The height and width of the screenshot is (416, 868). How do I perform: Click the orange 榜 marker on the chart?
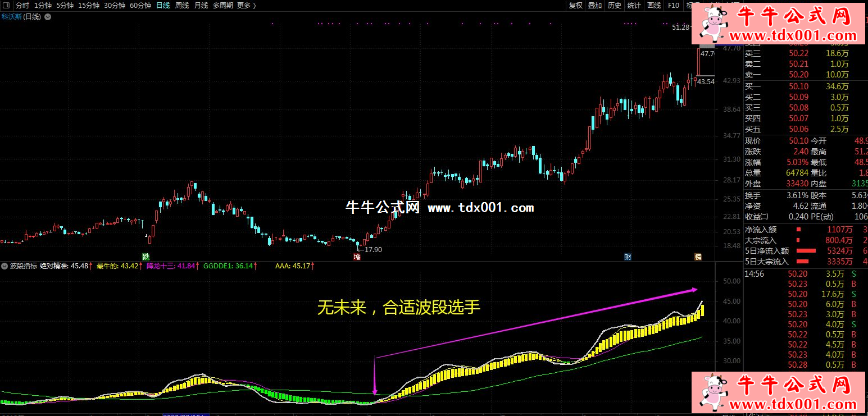click(698, 257)
